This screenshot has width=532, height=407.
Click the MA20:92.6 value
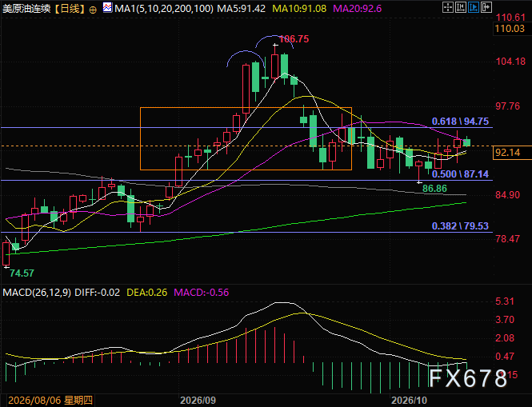click(358, 9)
